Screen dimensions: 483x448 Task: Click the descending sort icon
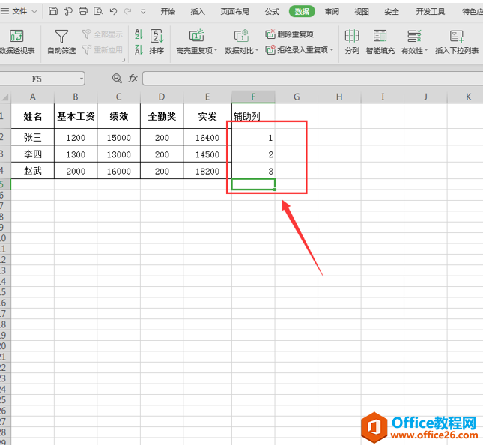(x=139, y=49)
